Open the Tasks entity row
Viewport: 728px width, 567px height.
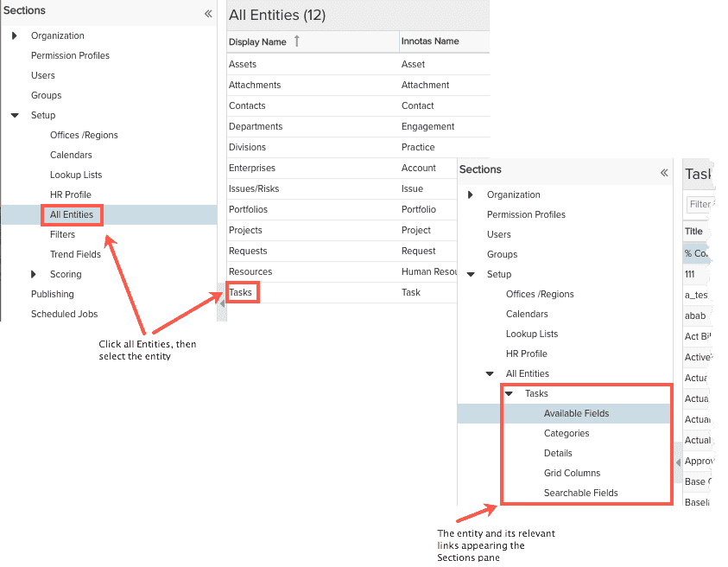click(x=241, y=292)
